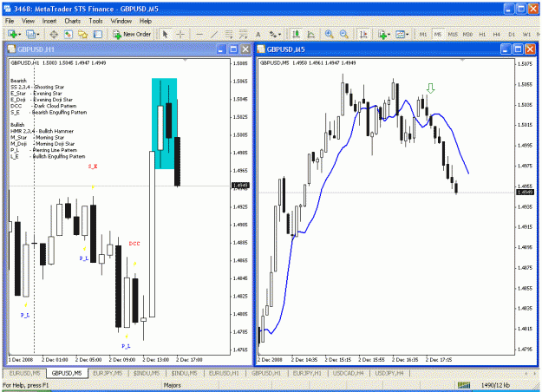Image resolution: width=542 pixels, height=392 pixels.
Task: Switch timeframe to H1
Action: (x=482, y=34)
